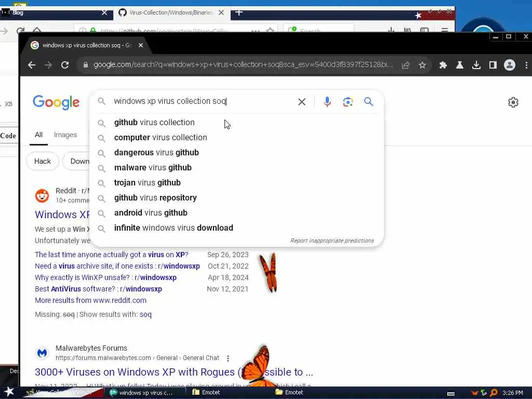532x399 pixels.
Task: Open the Malwarebytes Forums site icon
Action: [x=42, y=353]
